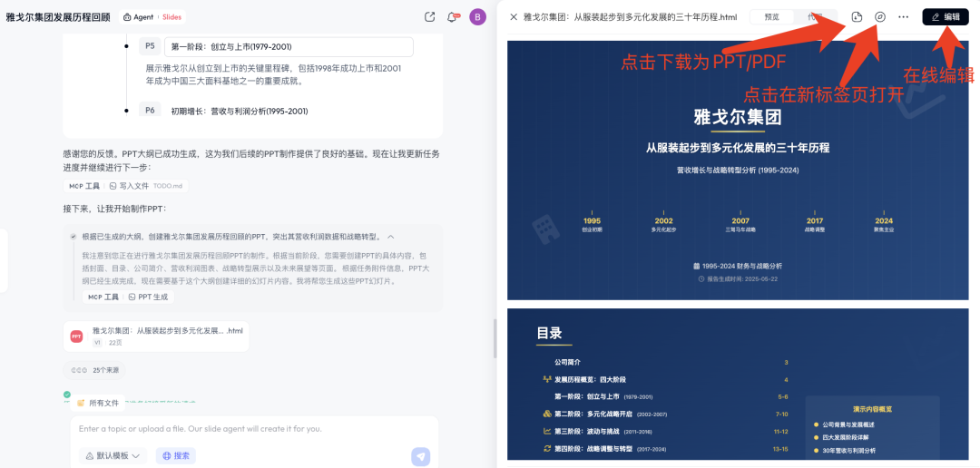980x468 pixels.
Task: Click the send message paper-plane button
Action: click(421, 456)
